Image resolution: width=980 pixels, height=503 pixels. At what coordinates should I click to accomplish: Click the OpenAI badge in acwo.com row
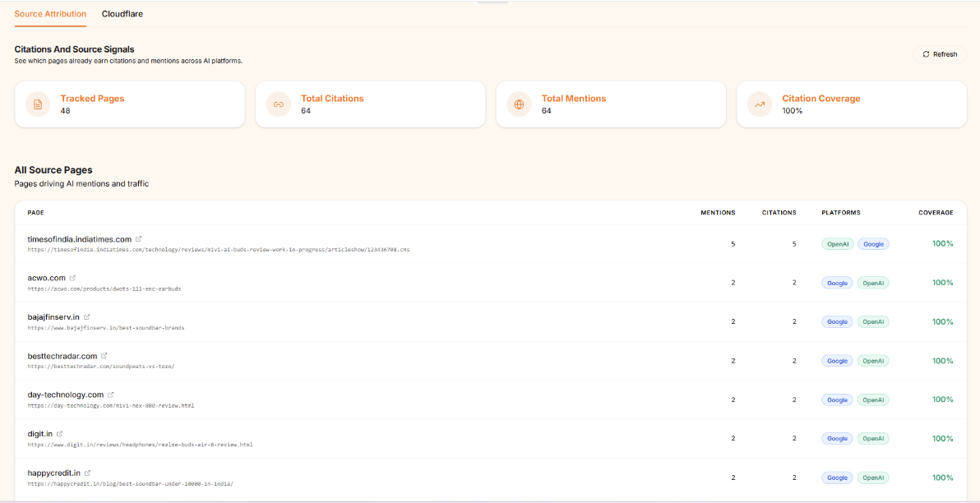(x=873, y=283)
